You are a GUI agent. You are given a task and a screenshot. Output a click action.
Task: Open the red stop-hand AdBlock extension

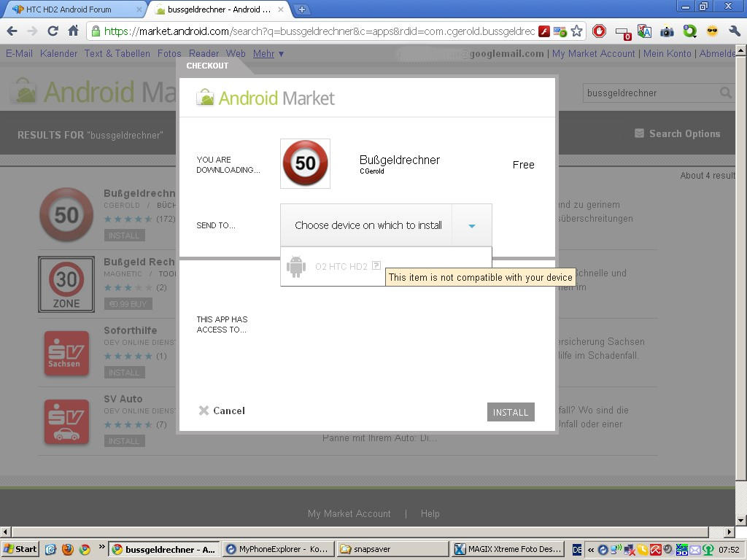pyautogui.click(x=600, y=31)
